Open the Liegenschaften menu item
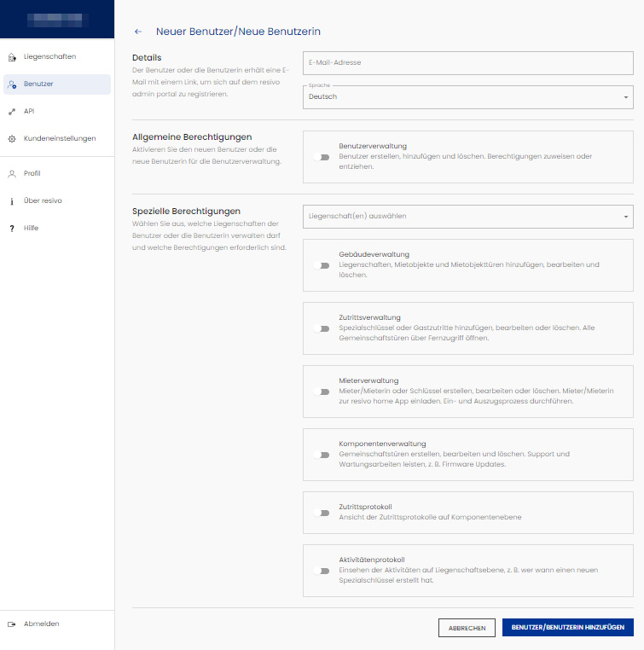The height and width of the screenshot is (650, 644). pos(57,57)
